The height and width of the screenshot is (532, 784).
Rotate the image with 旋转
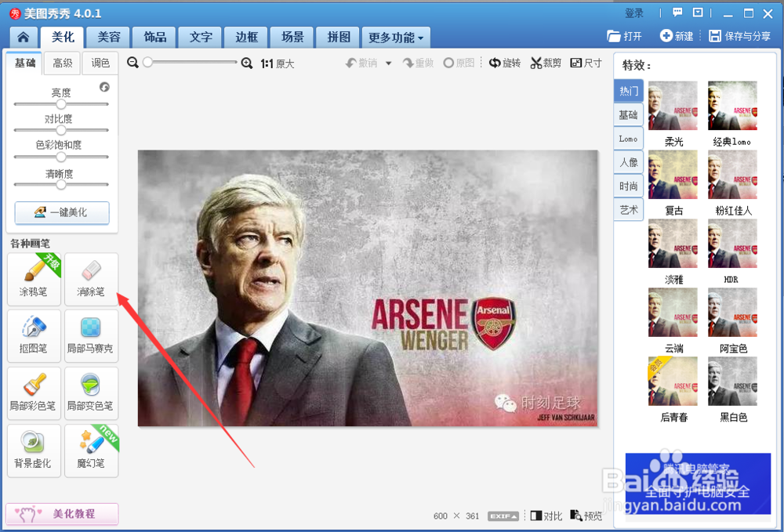(505, 63)
